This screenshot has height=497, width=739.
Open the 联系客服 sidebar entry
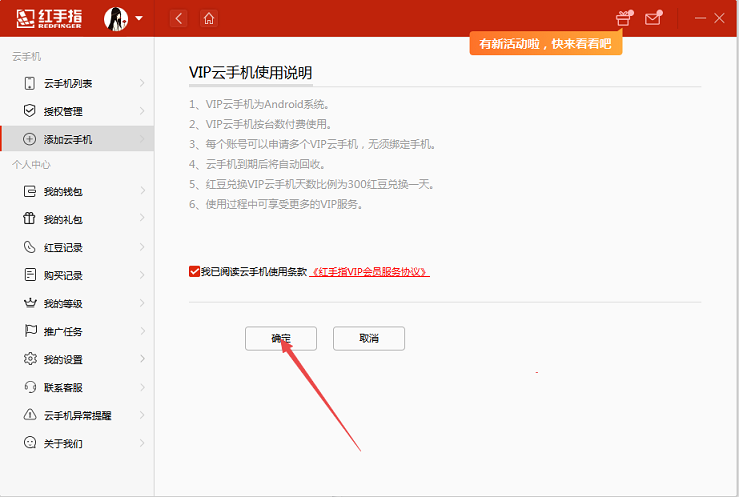[x=77, y=387]
